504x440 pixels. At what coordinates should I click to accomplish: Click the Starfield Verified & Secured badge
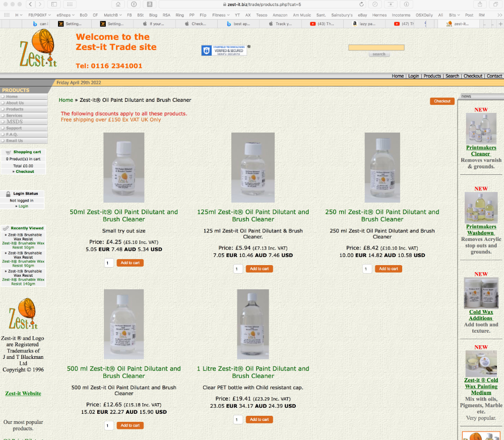pos(224,50)
